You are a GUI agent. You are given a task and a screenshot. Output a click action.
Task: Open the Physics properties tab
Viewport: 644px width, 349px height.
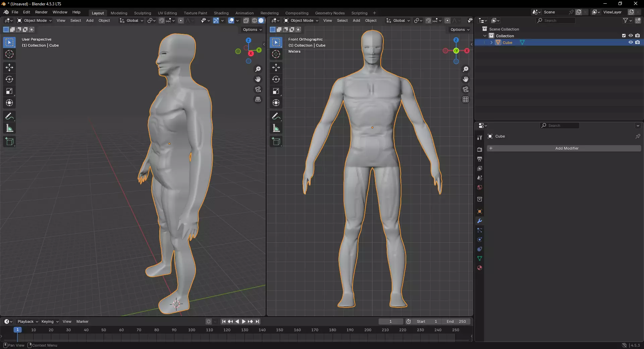coord(480,240)
